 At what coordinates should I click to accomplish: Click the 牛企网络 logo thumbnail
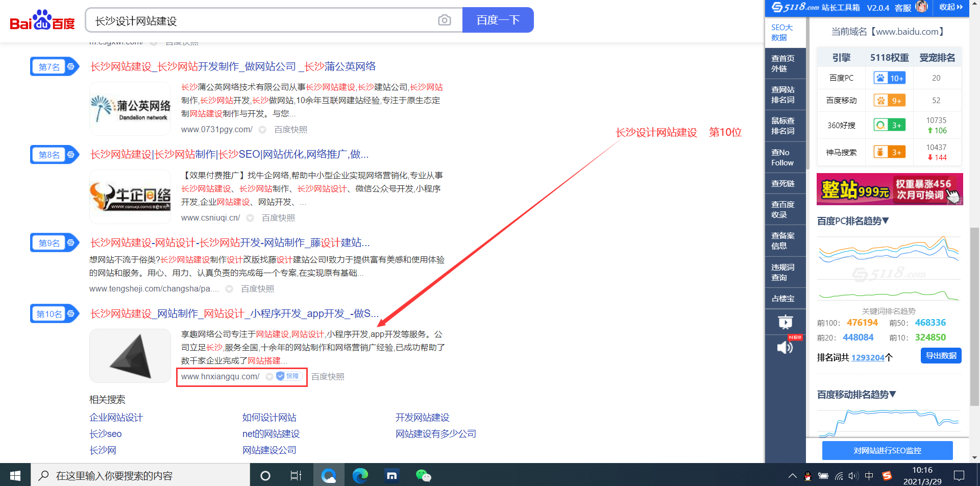pos(130,197)
